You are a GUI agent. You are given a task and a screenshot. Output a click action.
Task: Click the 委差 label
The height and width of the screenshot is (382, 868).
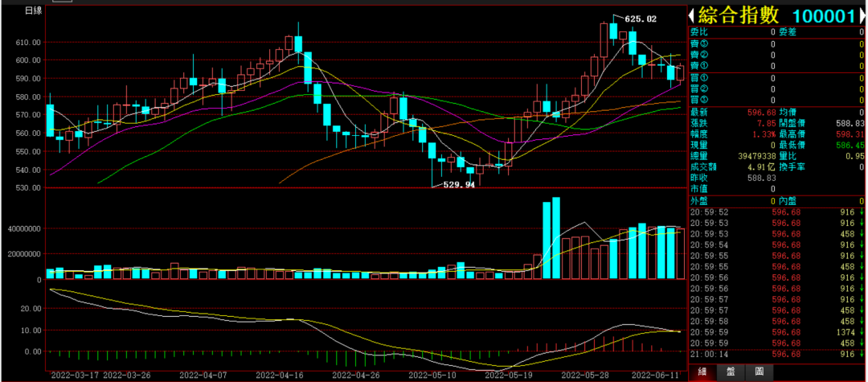pyautogui.click(x=787, y=32)
